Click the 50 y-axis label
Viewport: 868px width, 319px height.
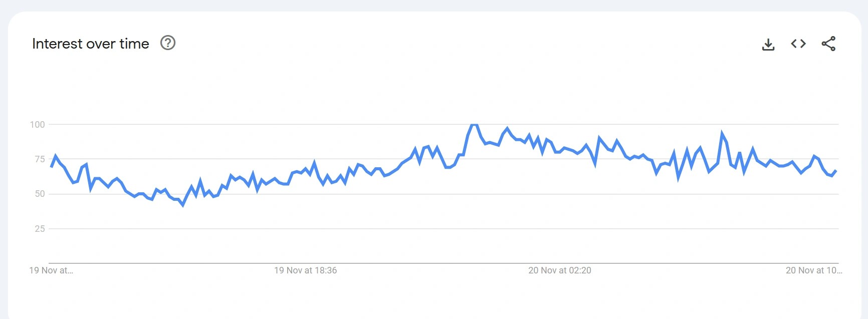tap(40, 194)
